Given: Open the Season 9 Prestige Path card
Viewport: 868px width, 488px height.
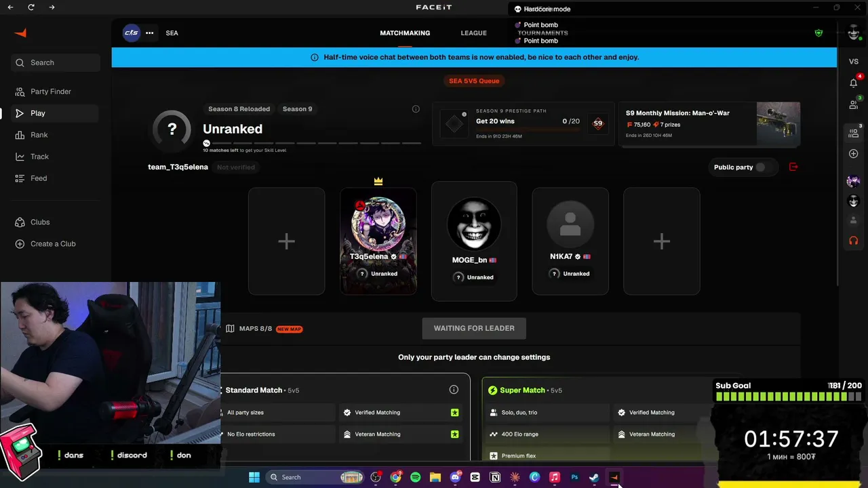Looking at the screenshot, I should tap(524, 123).
